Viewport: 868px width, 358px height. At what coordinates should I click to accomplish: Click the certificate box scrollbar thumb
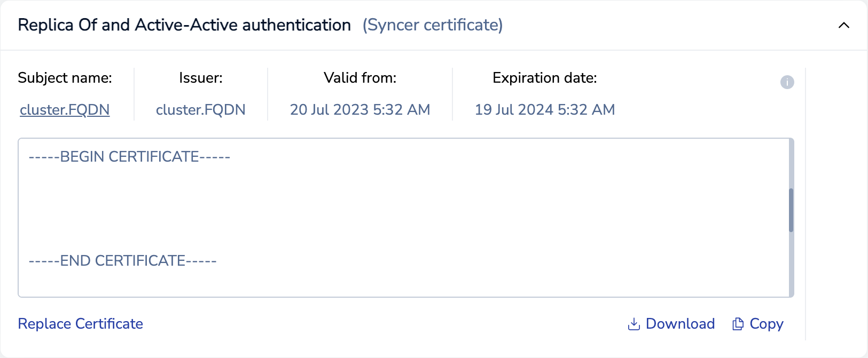[791, 210]
